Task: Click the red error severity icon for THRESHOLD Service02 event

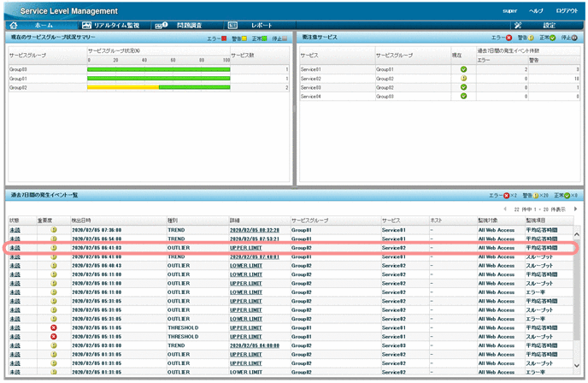Action: [x=53, y=327]
